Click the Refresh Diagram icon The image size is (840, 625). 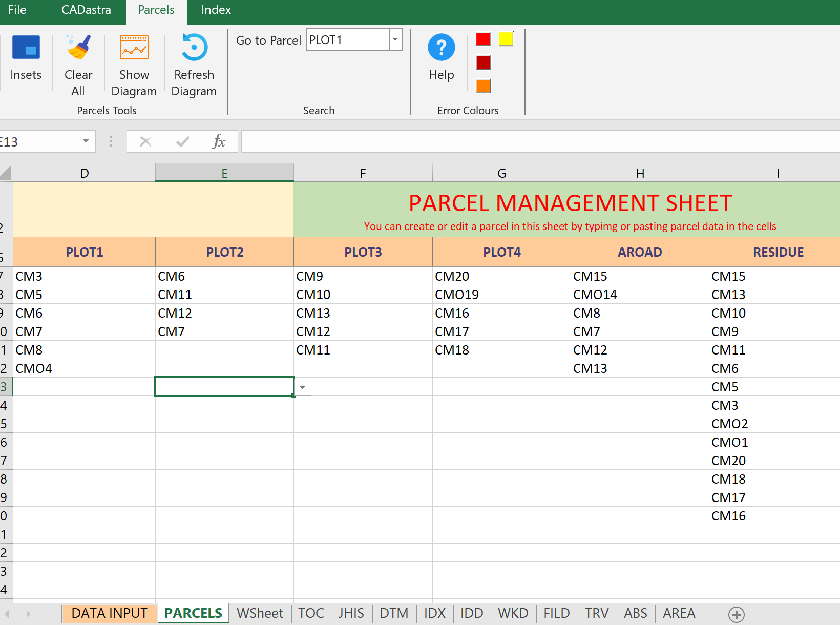coord(194,48)
